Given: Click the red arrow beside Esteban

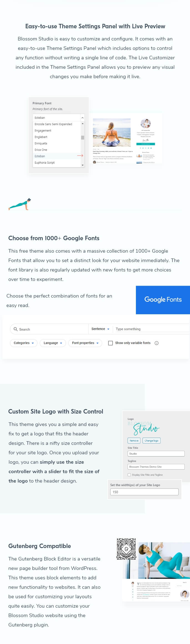Looking at the screenshot, I should point(80,156).
